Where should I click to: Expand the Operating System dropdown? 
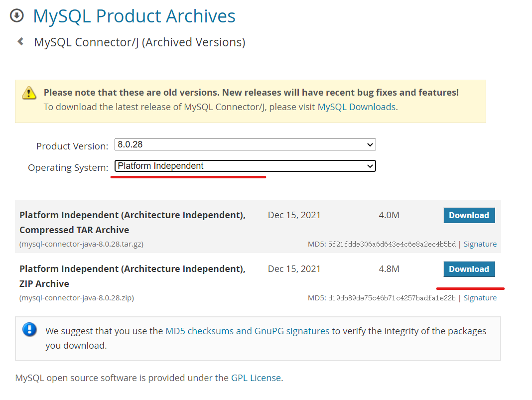click(x=245, y=166)
